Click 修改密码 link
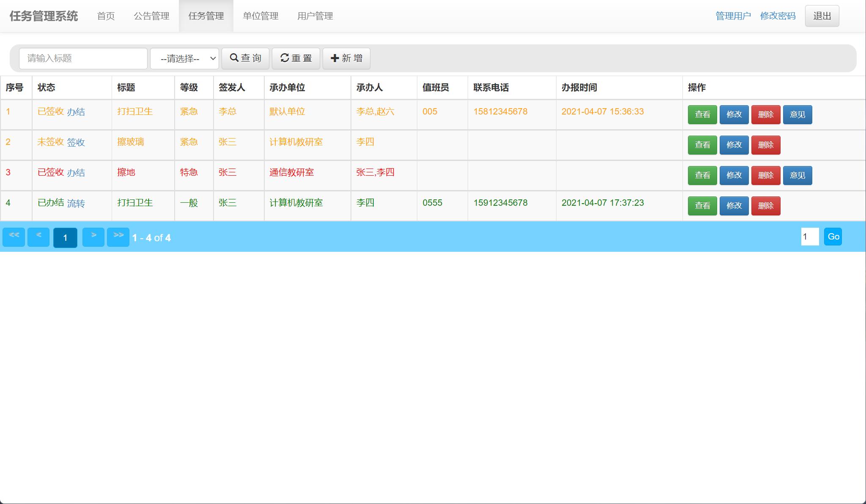866x504 pixels. coord(778,16)
